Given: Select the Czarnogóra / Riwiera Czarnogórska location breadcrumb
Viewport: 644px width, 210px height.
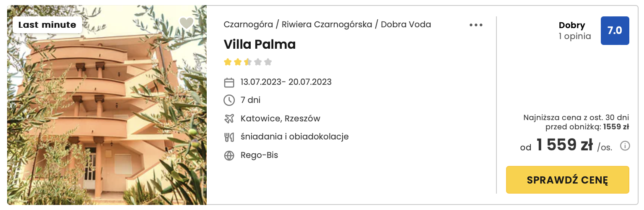Looking at the screenshot, I should coord(298,24).
